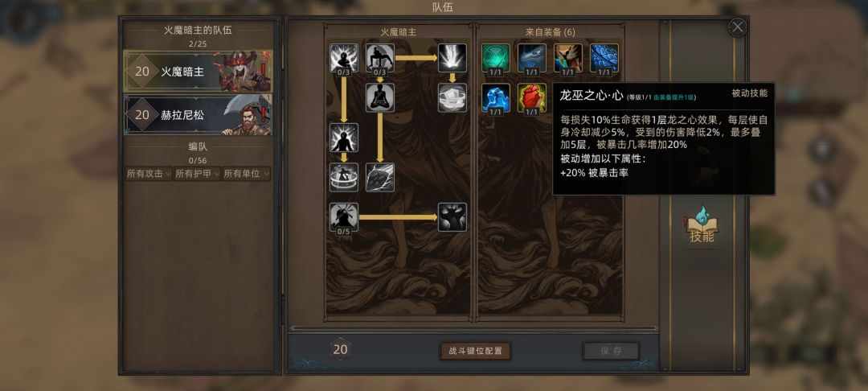Select the meditating figure skill node

click(x=379, y=97)
